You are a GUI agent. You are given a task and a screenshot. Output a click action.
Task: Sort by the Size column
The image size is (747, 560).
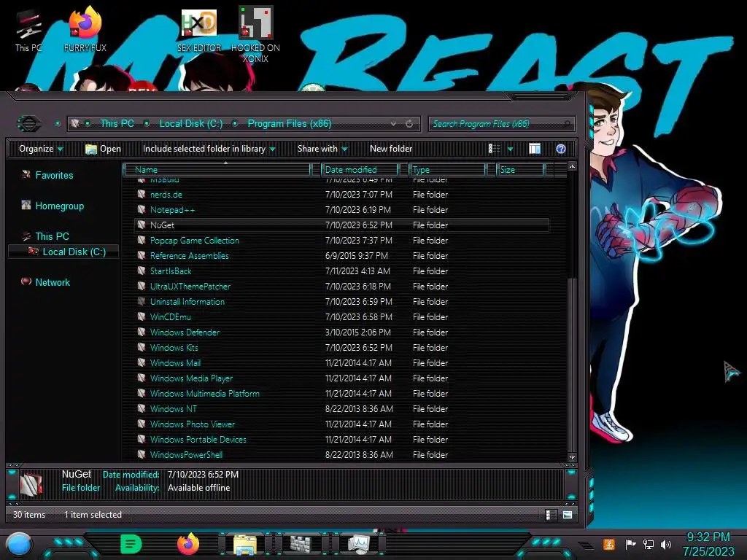(519, 169)
